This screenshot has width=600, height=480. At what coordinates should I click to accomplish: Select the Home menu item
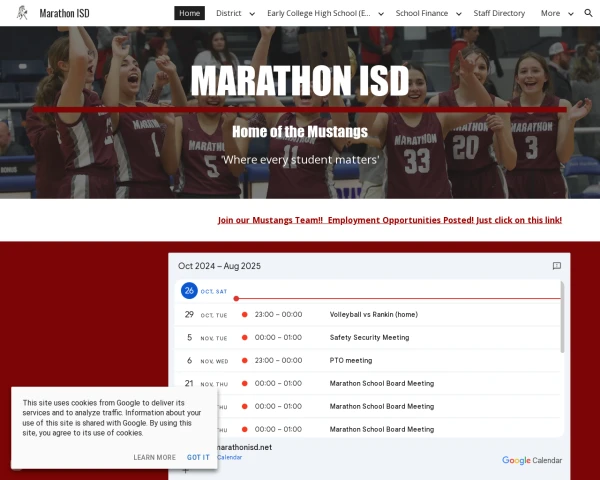click(x=189, y=13)
